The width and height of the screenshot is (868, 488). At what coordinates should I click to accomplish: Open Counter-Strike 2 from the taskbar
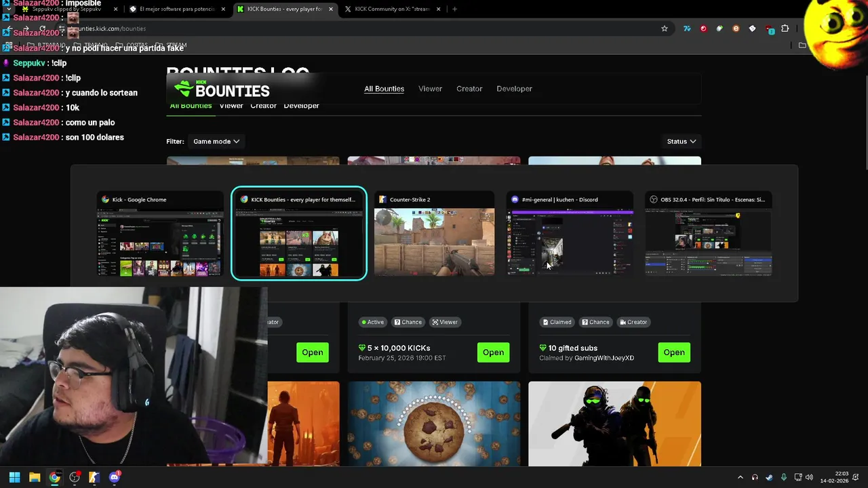(94, 477)
